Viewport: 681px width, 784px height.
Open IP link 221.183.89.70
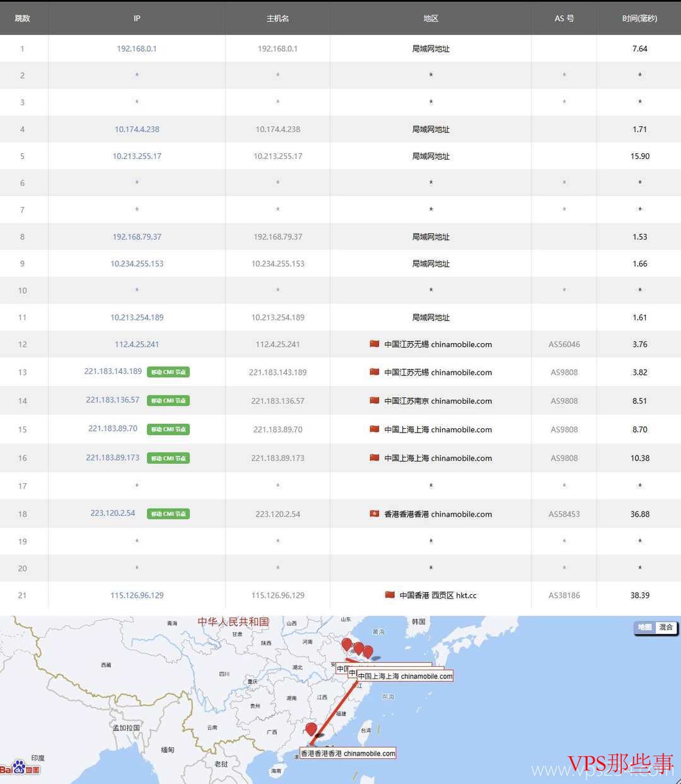(113, 428)
